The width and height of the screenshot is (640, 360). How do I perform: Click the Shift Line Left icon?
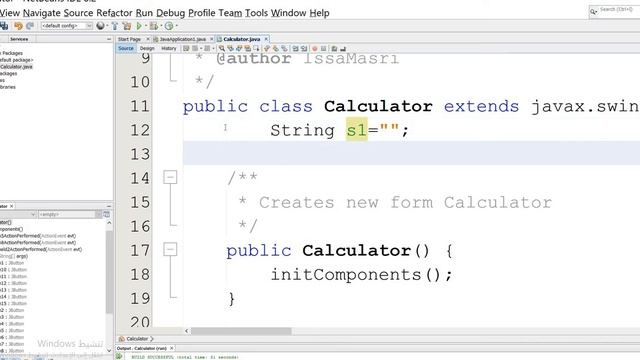296,49
